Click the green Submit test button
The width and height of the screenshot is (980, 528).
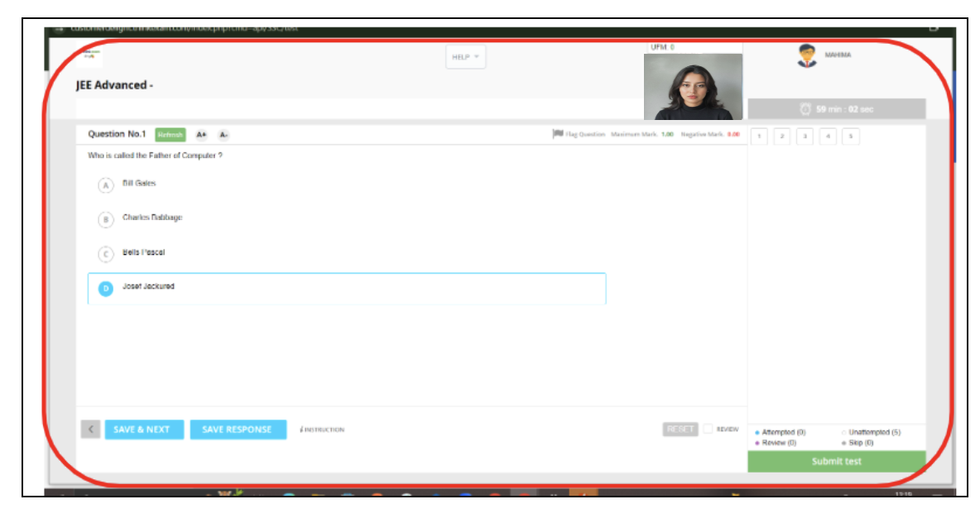point(836,462)
